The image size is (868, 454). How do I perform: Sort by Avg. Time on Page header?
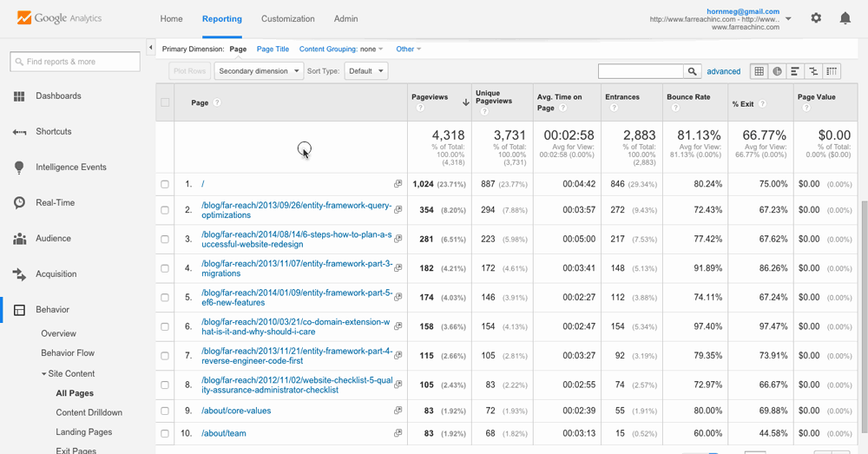tap(559, 102)
